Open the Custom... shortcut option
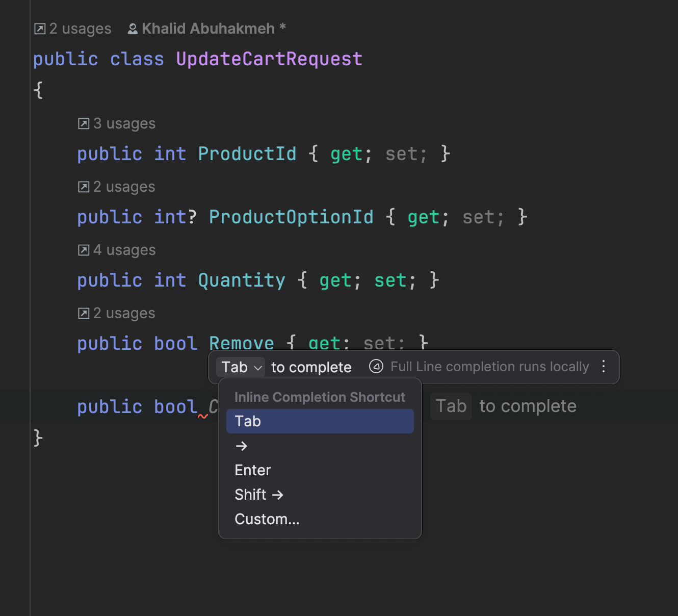 click(320, 519)
